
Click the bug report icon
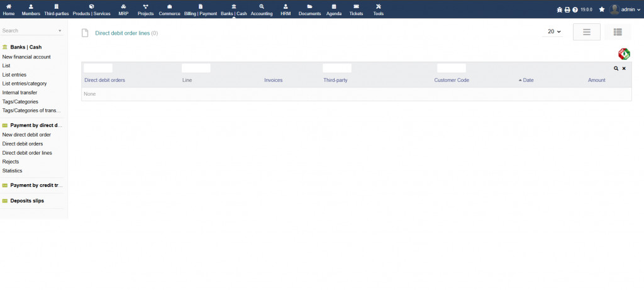pos(559,10)
